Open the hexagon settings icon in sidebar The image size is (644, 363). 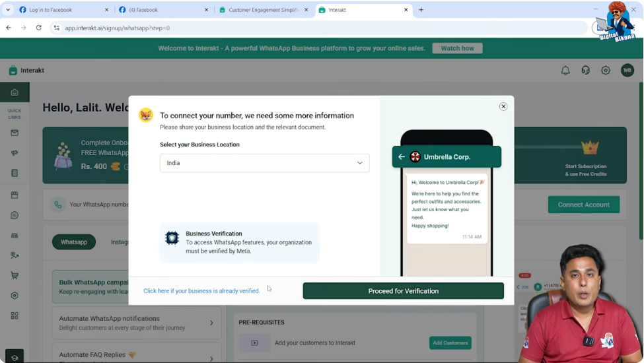[x=15, y=296]
